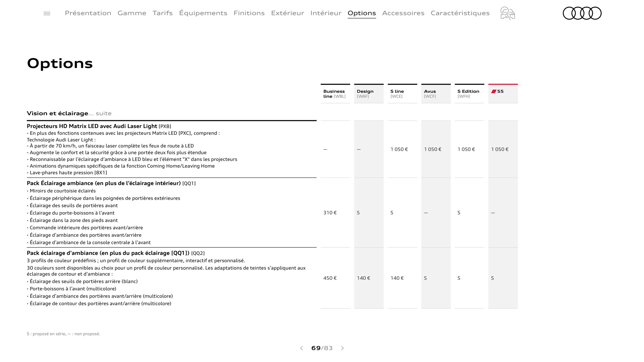644x362 pixels.
Task: Click Animations dynamiques Coming Home/Leaving Home line
Action: coord(121,166)
